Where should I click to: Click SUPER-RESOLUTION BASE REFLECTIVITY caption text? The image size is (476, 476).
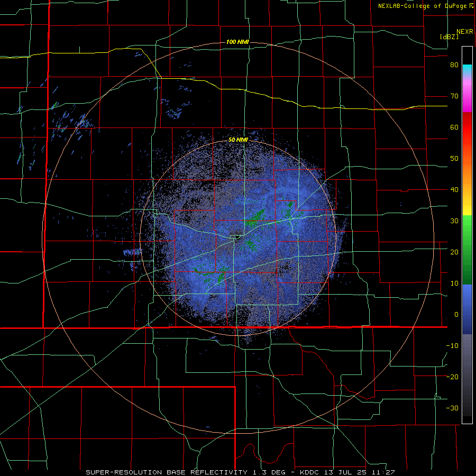[167, 472]
